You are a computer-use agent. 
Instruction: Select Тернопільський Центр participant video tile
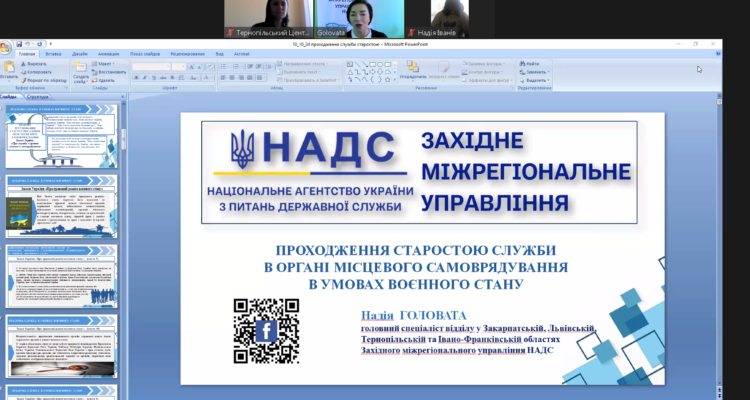[x=269, y=19]
